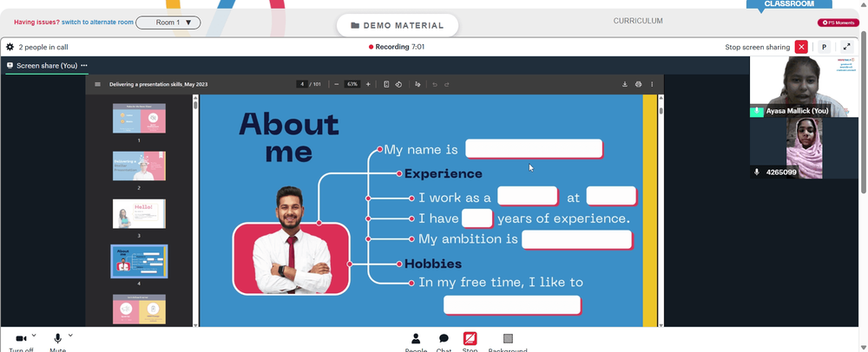
Task: Turn off the camera
Action: coord(21,341)
